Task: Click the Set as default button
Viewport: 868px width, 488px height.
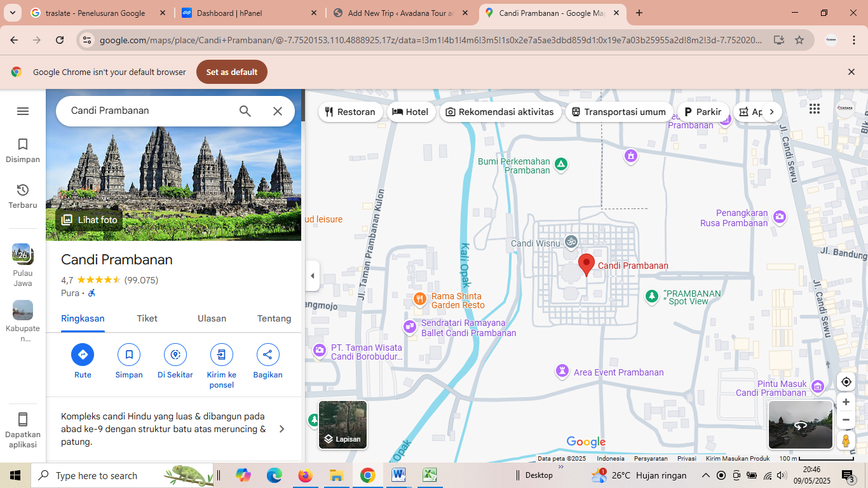Action: (x=232, y=72)
